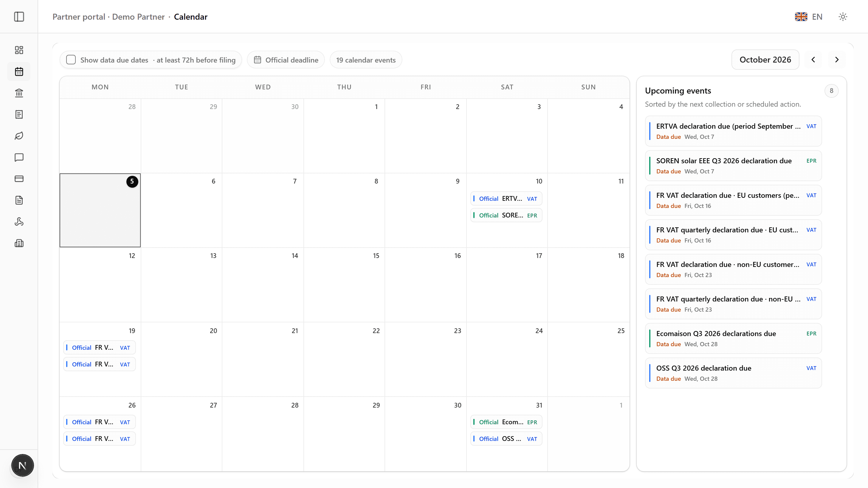The height and width of the screenshot is (488, 868).
Task: Open Official Ecom... EPR event on October 31
Action: point(506,422)
